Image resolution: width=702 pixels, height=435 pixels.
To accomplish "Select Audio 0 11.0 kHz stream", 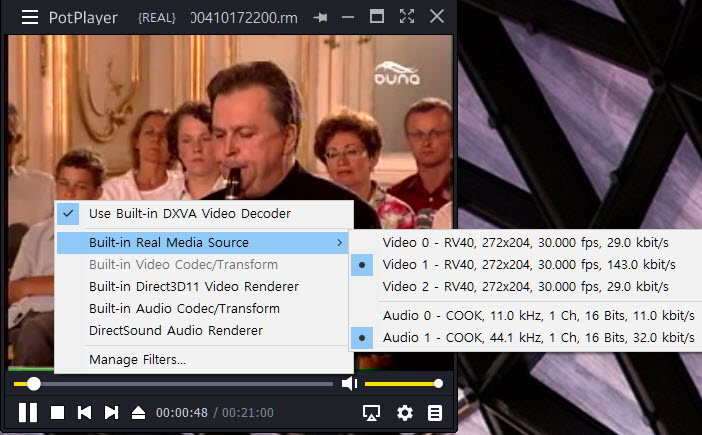I will click(x=525, y=316).
